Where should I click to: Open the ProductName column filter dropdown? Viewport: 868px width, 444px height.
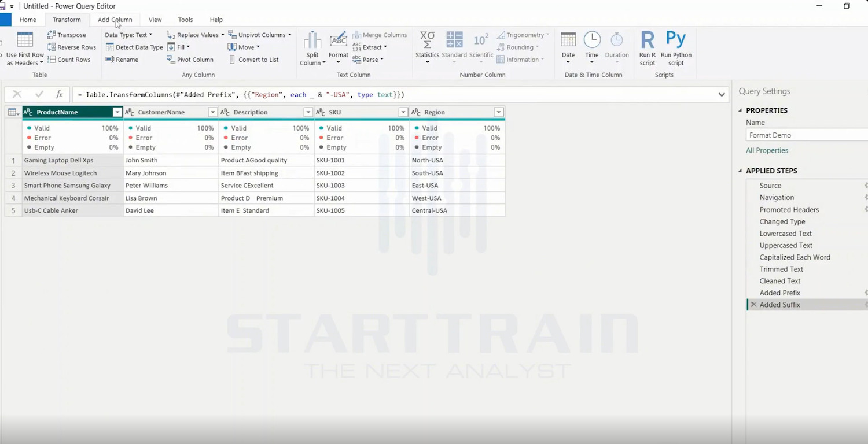[117, 112]
